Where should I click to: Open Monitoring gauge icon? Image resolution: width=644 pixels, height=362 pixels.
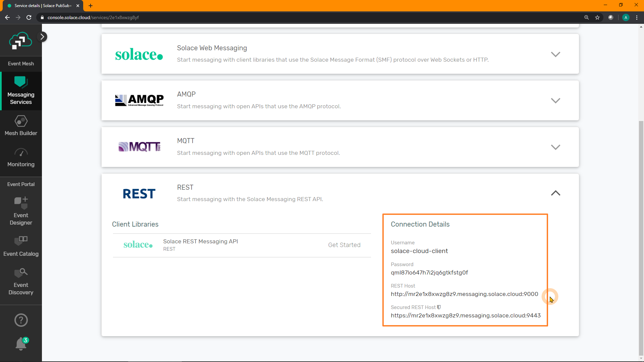[21, 153]
